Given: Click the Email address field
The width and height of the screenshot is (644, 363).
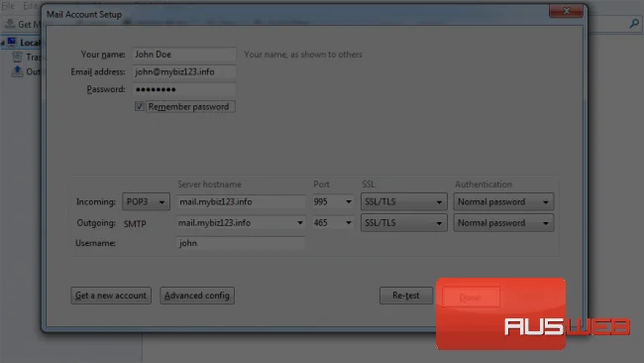Looking at the screenshot, I should pyautogui.click(x=183, y=72).
